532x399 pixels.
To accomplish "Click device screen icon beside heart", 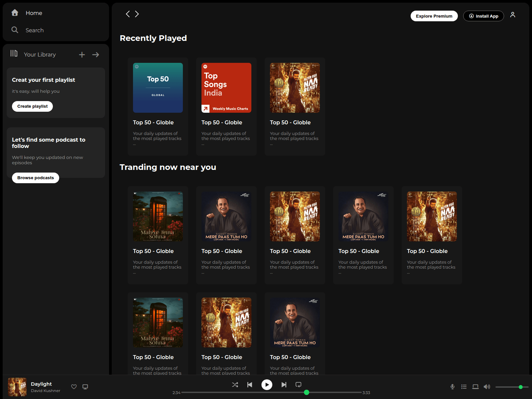I will [x=85, y=387].
